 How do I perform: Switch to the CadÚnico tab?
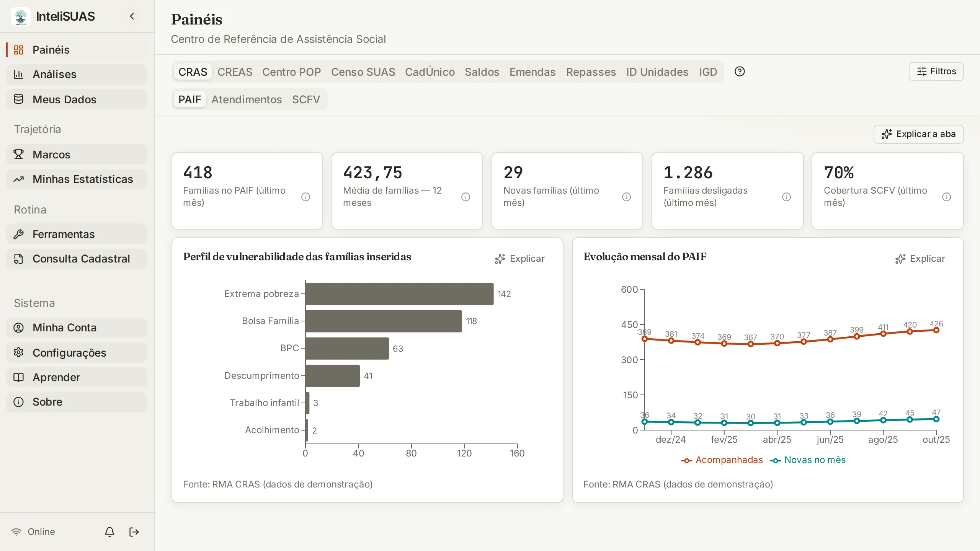tap(430, 72)
